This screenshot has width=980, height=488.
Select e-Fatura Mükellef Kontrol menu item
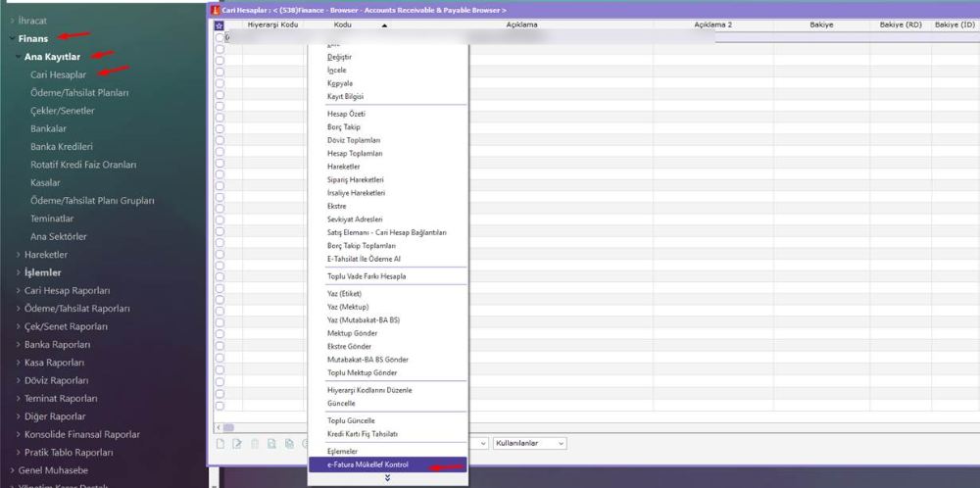click(387, 464)
